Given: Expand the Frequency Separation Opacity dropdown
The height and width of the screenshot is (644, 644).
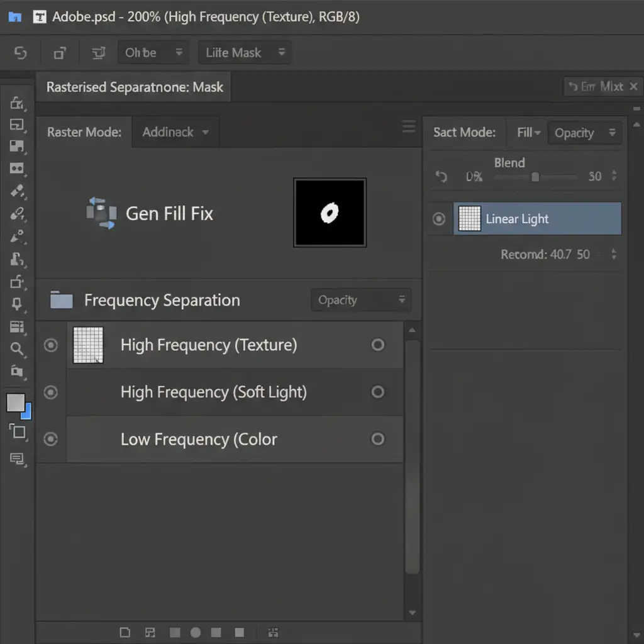Looking at the screenshot, I should [x=361, y=300].
